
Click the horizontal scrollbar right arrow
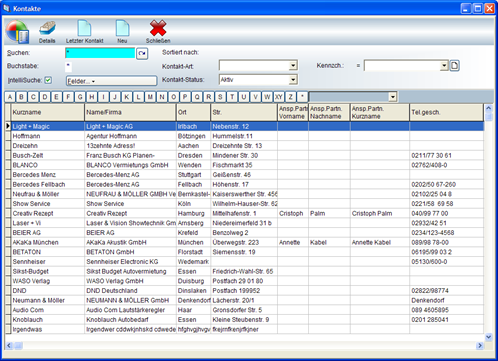[480, 346]
